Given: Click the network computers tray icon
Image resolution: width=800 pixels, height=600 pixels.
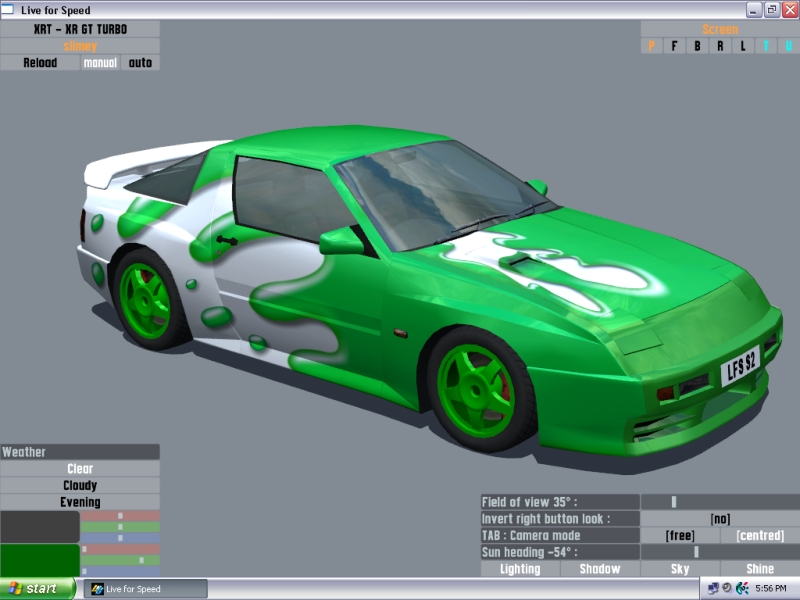Looking at the screenshot, I should click(713, 589).
